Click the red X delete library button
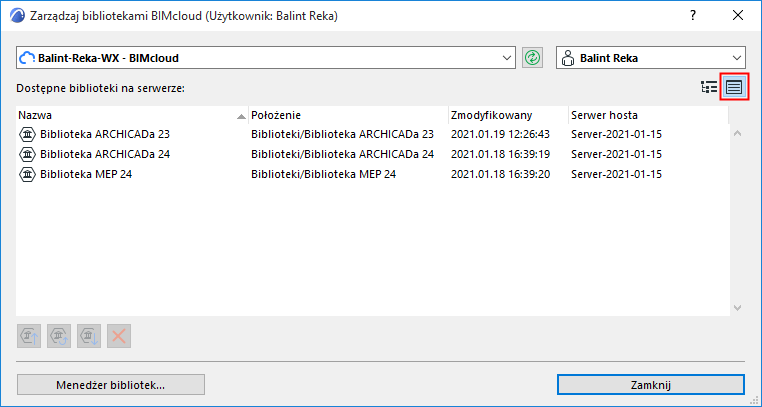This screenshot has height=407, width=762. tap(119, 335)
